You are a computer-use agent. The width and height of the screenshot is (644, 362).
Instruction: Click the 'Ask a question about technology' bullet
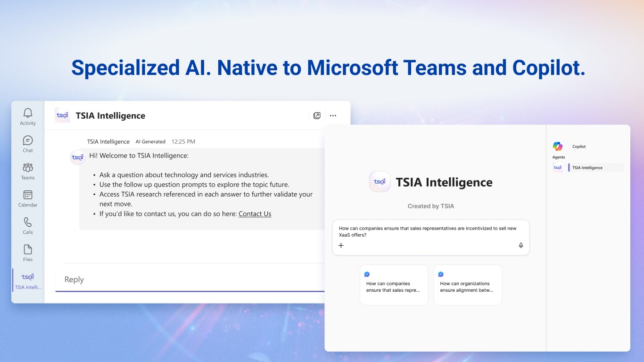point(184,175)
